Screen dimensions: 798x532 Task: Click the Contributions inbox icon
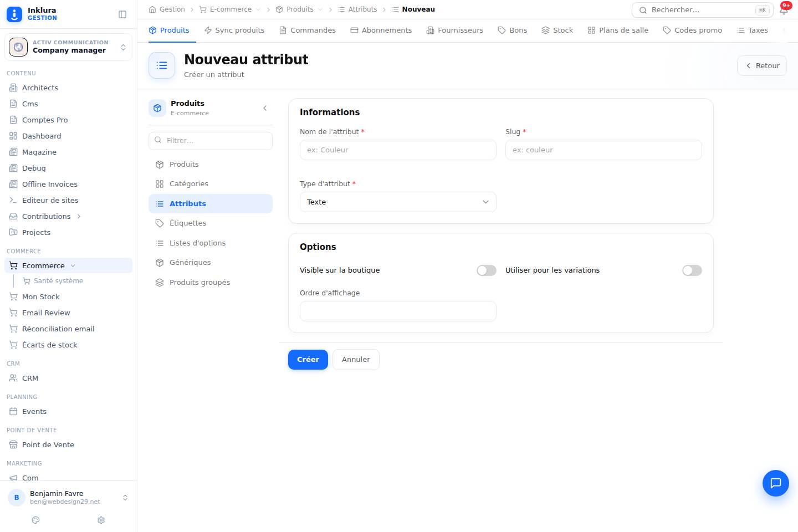pyautogui.click(x=13, y=216)
